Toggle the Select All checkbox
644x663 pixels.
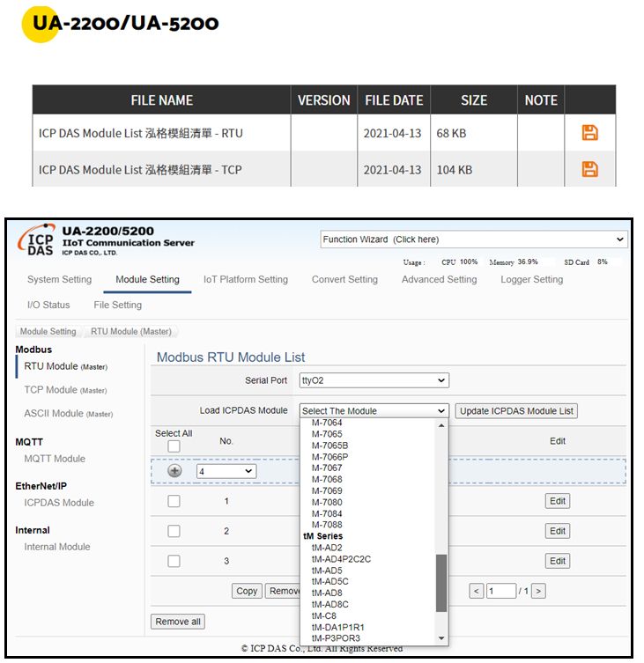174,446
